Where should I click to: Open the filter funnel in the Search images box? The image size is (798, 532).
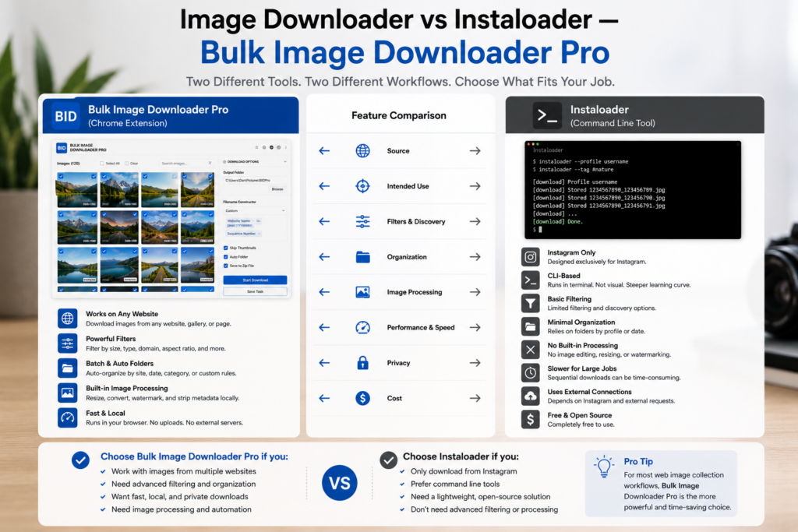(210, 163)
